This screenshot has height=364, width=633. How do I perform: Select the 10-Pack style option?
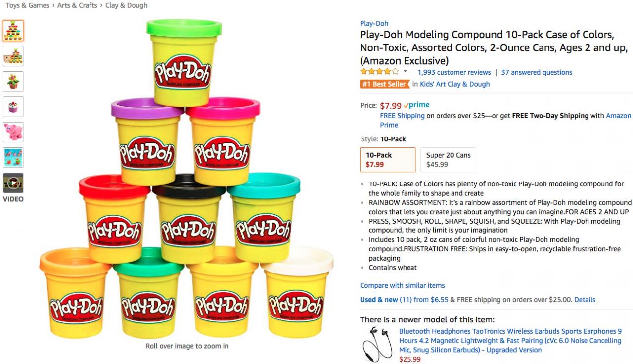388,160
